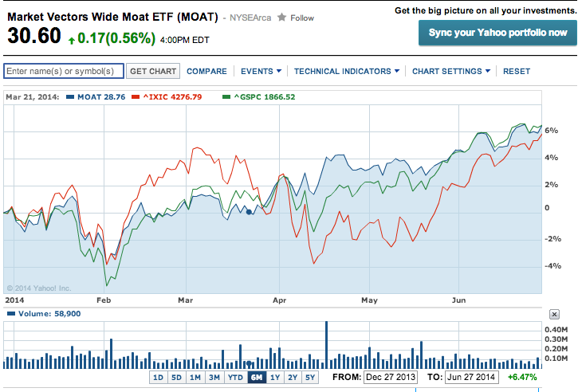The height and width of the screenshot is (392, 578).
Task: Switch to the 1M time range
Action: tap(195, 378)
